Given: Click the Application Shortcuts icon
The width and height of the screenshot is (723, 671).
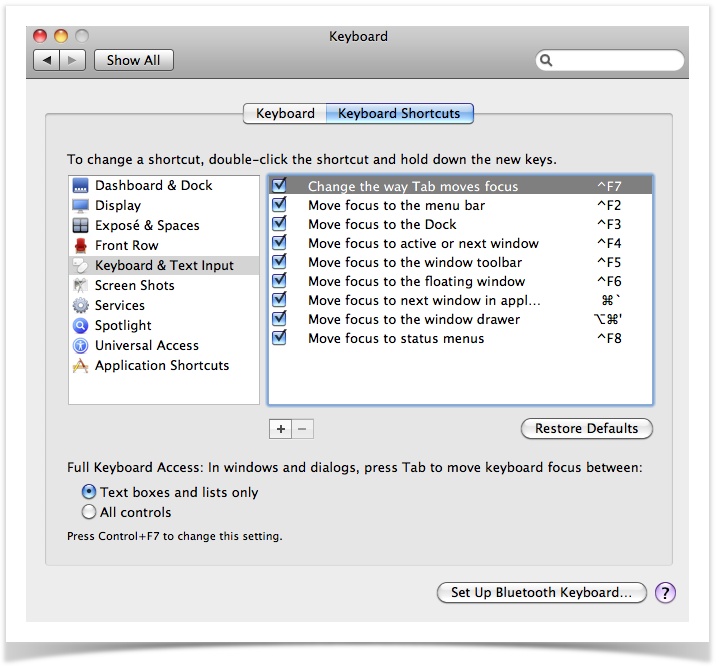Looking at the screenshot, I should click(80, 366).
